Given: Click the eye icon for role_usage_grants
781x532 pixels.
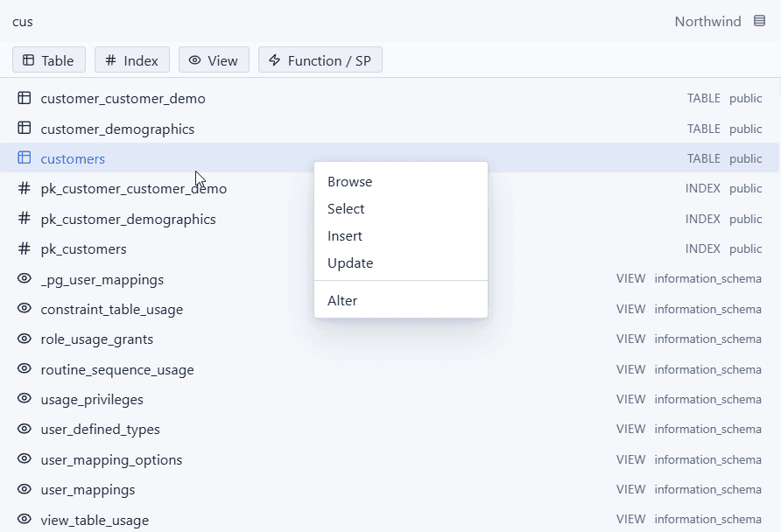Looking at the screenshot, I should pos(24,339).
